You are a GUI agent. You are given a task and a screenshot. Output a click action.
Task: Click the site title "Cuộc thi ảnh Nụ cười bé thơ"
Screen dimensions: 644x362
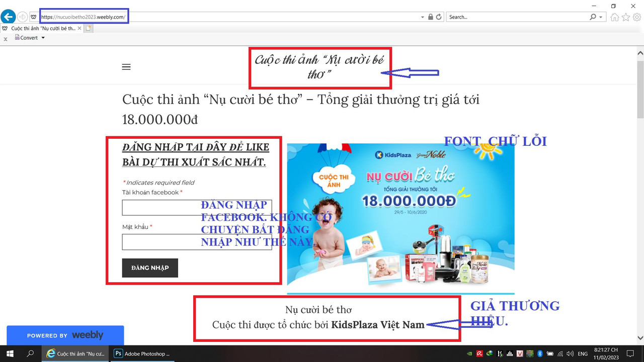(x=319, y=66)
